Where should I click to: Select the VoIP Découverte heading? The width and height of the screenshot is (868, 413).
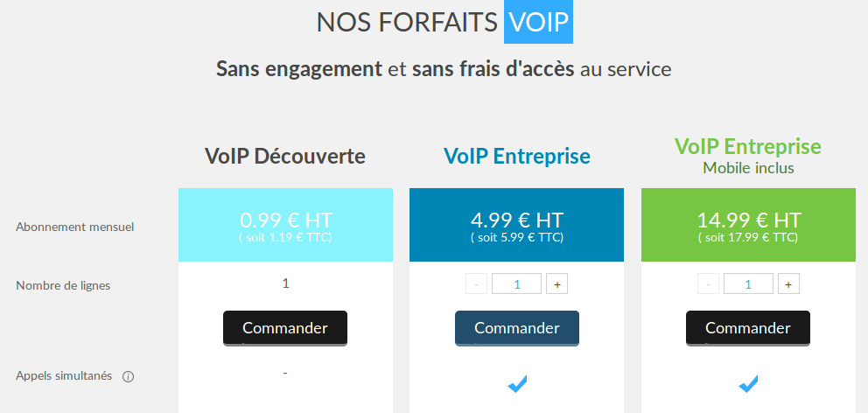[x=285, y=157]
